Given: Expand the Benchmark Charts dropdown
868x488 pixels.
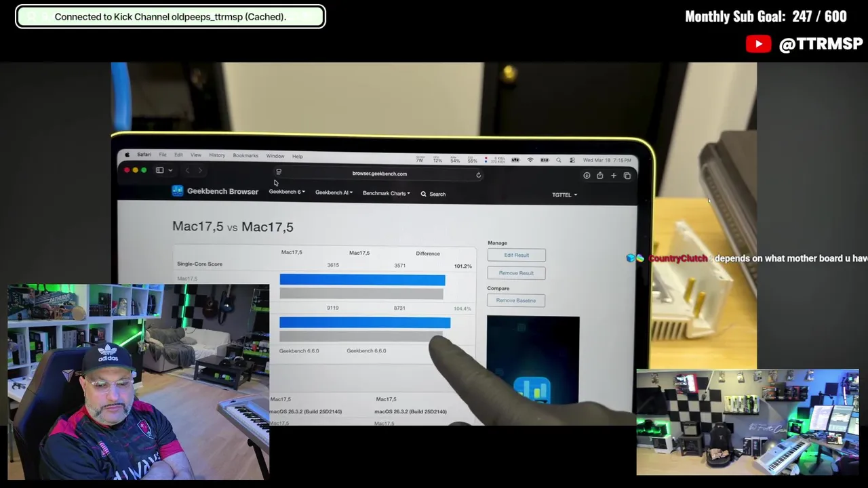Looking at the screenshot, I should click(386, 193).
